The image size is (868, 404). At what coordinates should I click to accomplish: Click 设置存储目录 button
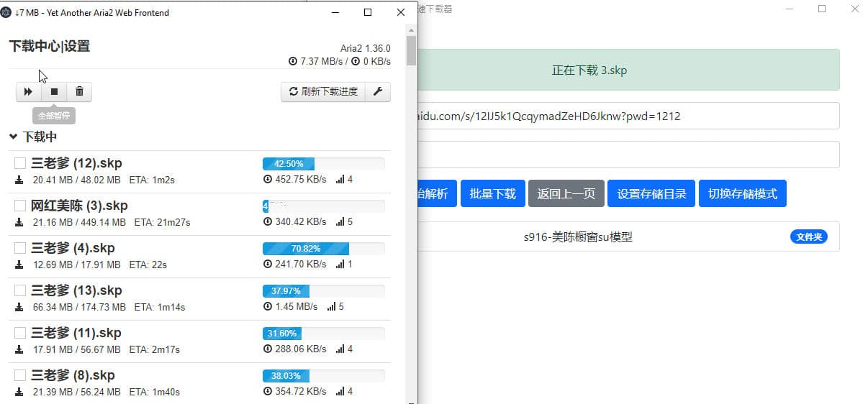(651, 193)
